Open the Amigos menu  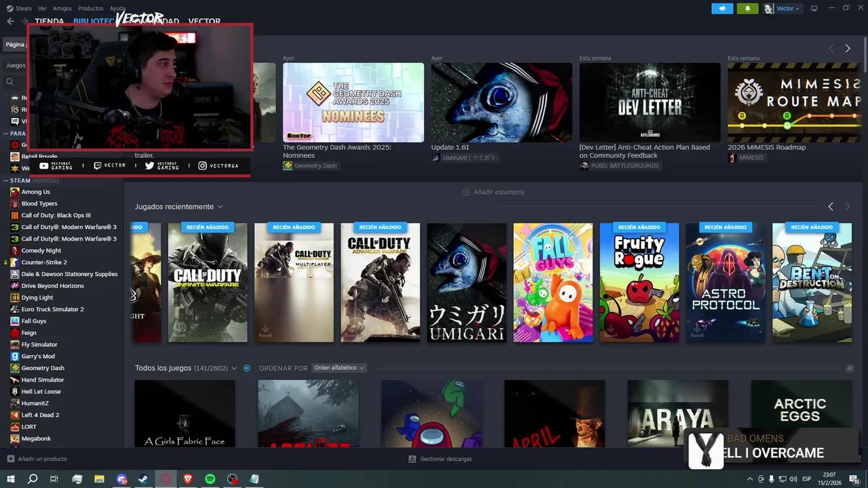click(x=62, y=8)
